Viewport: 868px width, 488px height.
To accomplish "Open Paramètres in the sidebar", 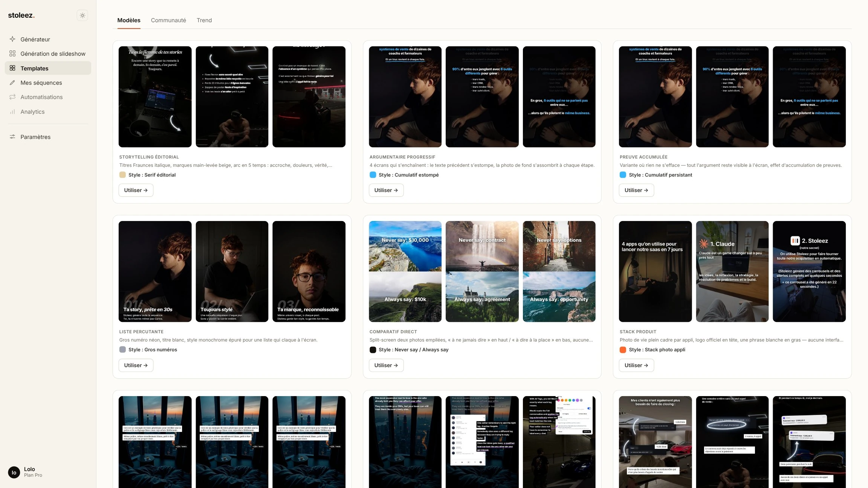I will 48,137.
